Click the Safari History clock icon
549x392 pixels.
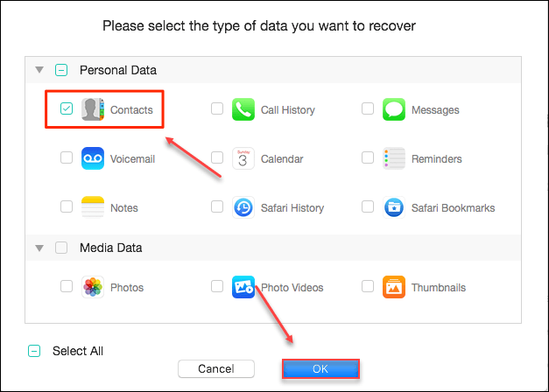coord(243,207)
